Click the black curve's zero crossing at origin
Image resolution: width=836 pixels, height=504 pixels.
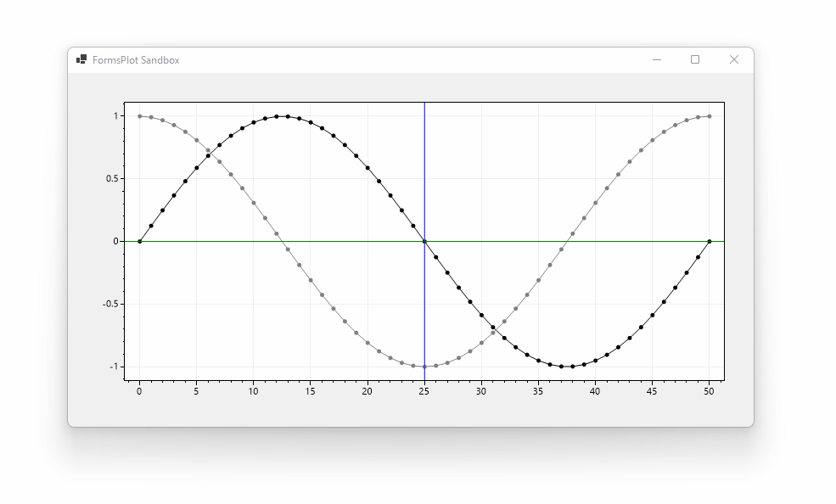[x=139, y=242]
